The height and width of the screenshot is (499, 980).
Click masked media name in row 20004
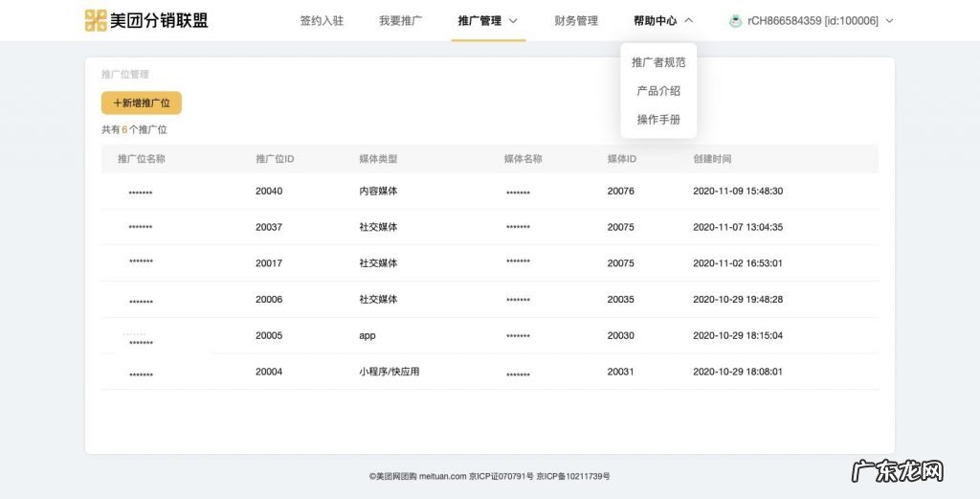(x=518, y=375)
